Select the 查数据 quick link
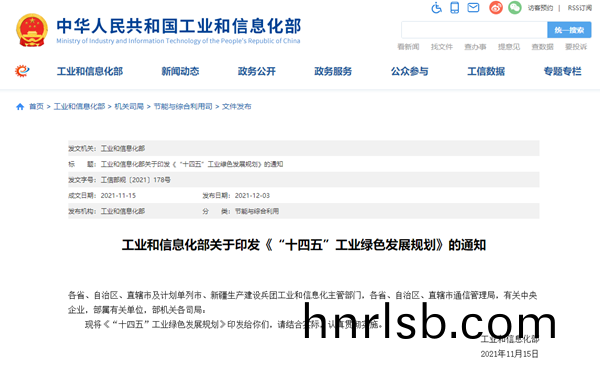This screenshot has height=368, width=600. tap(543, 47)
